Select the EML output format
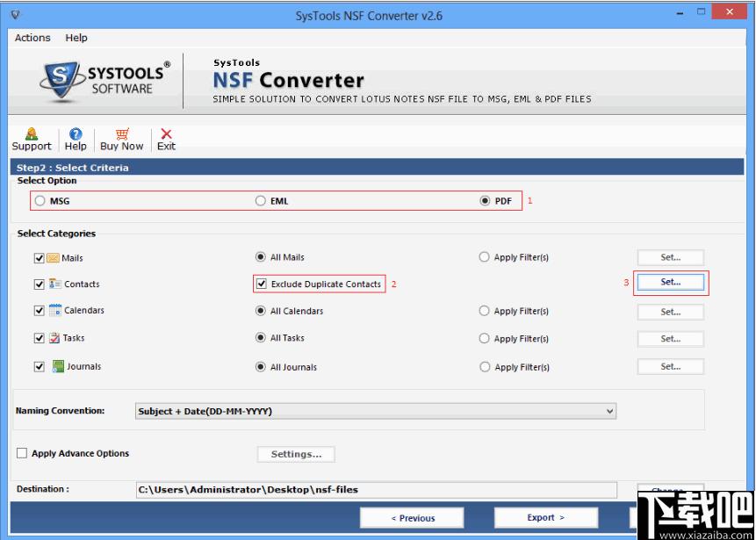Viewport: 756px width, 540px height. [261, 201]
